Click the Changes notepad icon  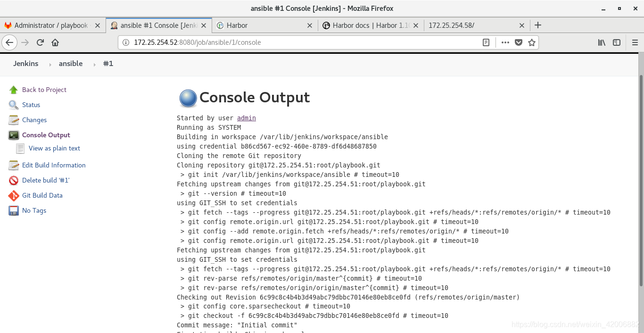pos(14,120)
